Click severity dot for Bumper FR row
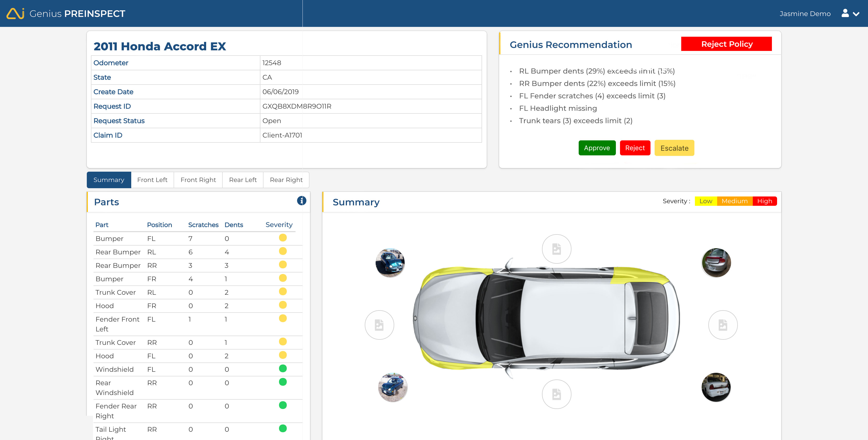This screenshot has height=440, width=868. pyautogui.click(x=283, y=278)
